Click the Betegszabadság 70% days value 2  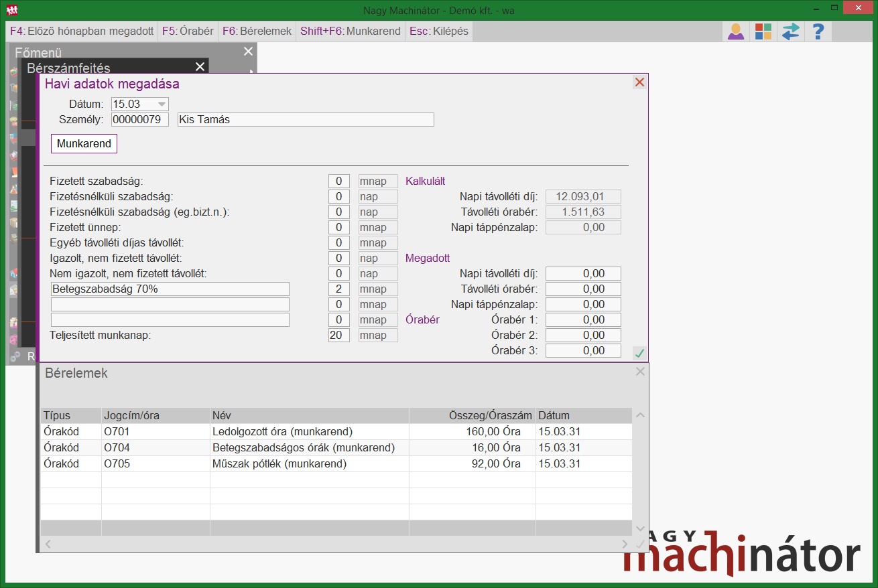click(x=339, y=289)
